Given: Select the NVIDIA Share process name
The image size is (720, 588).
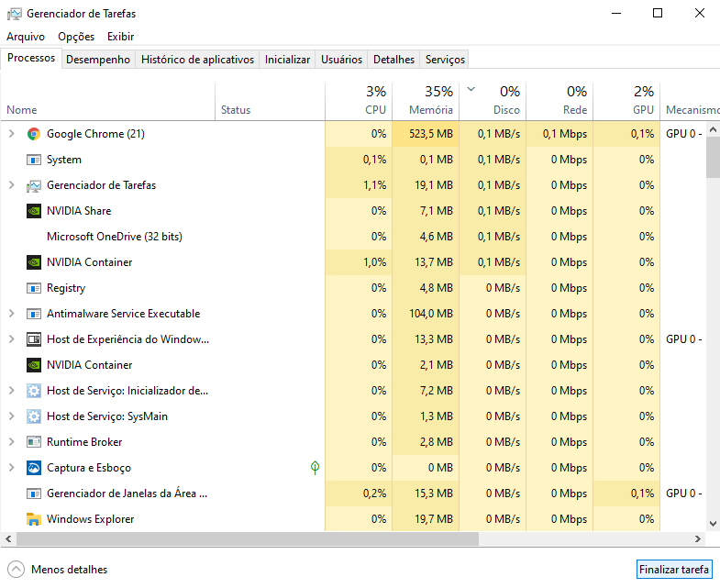Looking at the screenshot, I should tap(79, 211).
